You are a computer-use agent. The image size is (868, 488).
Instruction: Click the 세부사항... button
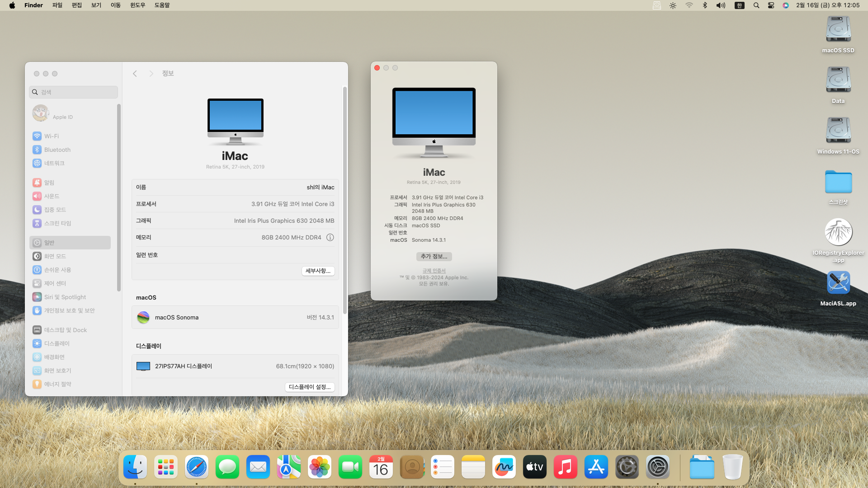pyautogui.click(x=318, y=271)
